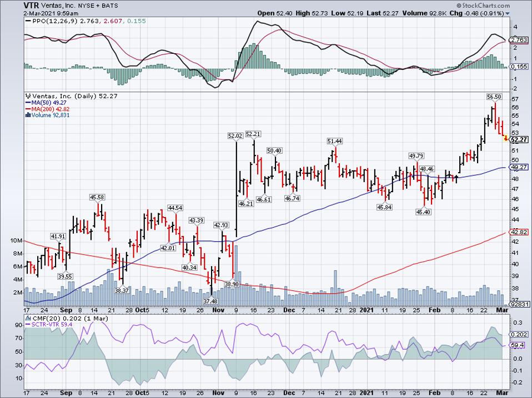Click the volume bars icon in the legend

pyautogui.click(x=28, y=115)
